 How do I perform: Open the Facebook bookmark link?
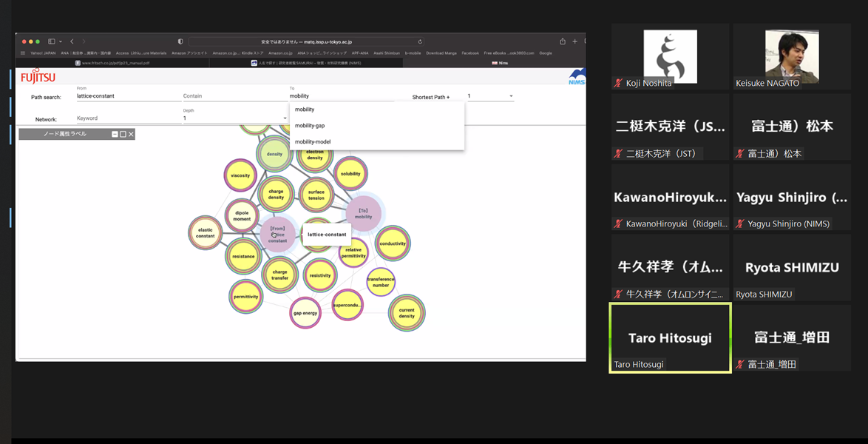click(470, 53)
